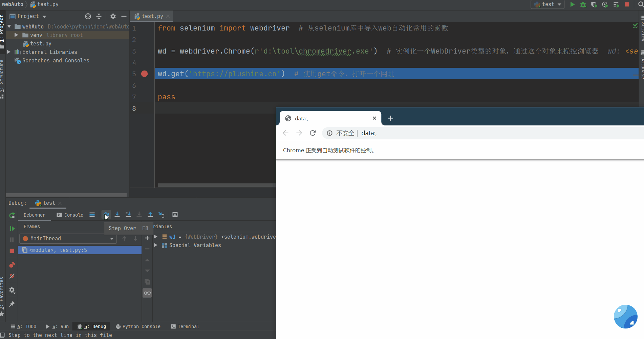The width and height of the screenshot is (644, 339).
Task: Open the MainThread thread selector
Action: tap(68, 239)
